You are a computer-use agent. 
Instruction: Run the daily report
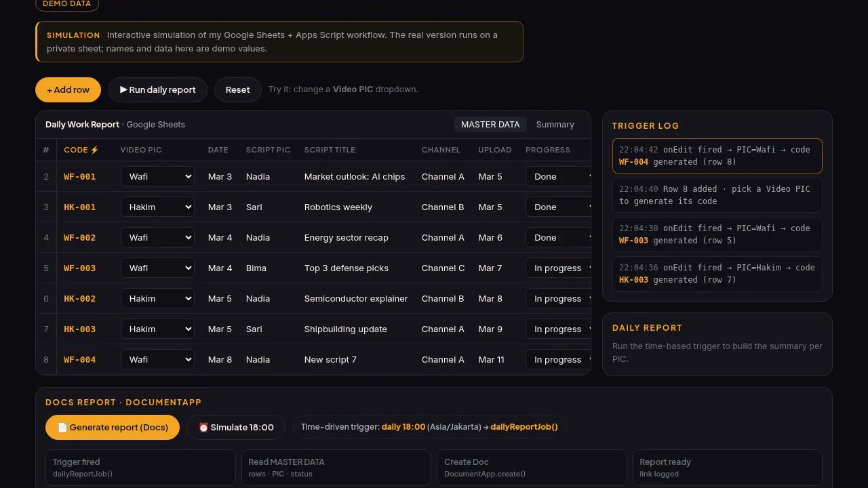coord(157,89)
